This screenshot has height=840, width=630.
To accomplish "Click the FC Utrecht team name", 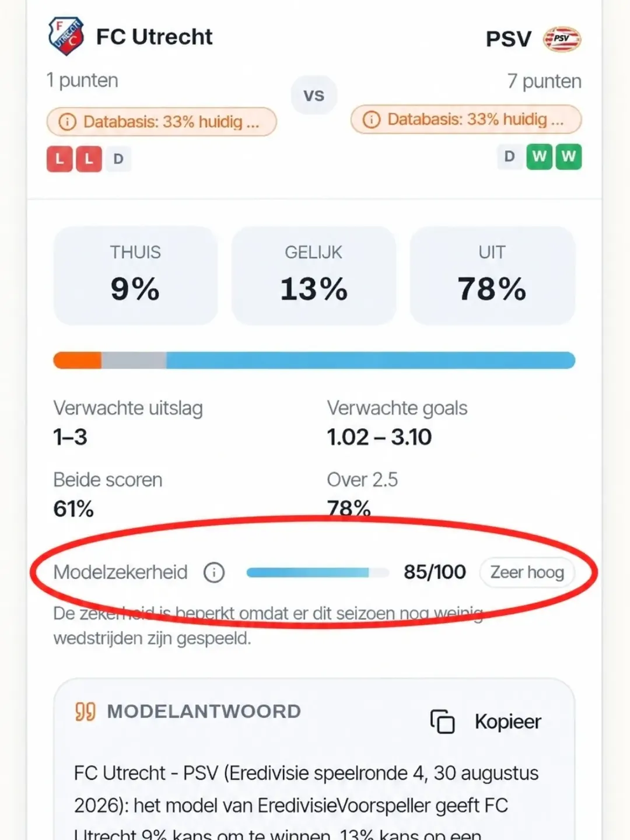I will 154,37.
